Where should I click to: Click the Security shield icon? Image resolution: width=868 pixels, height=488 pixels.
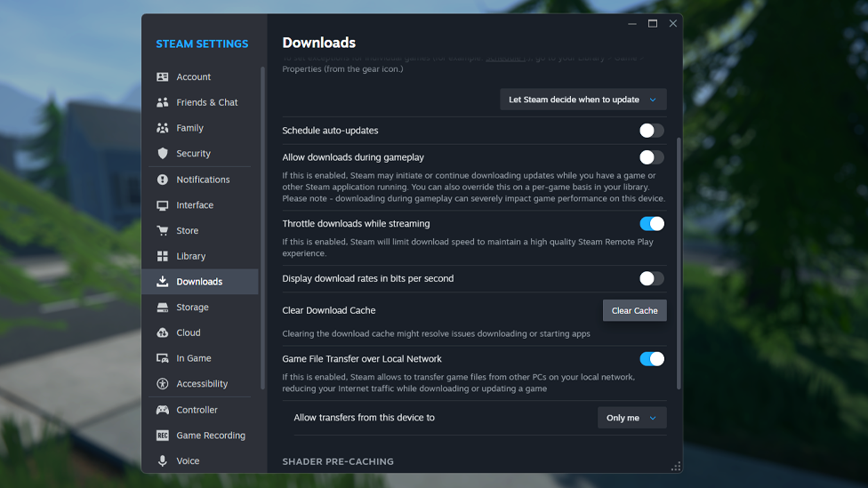click(x=162, y=153)
